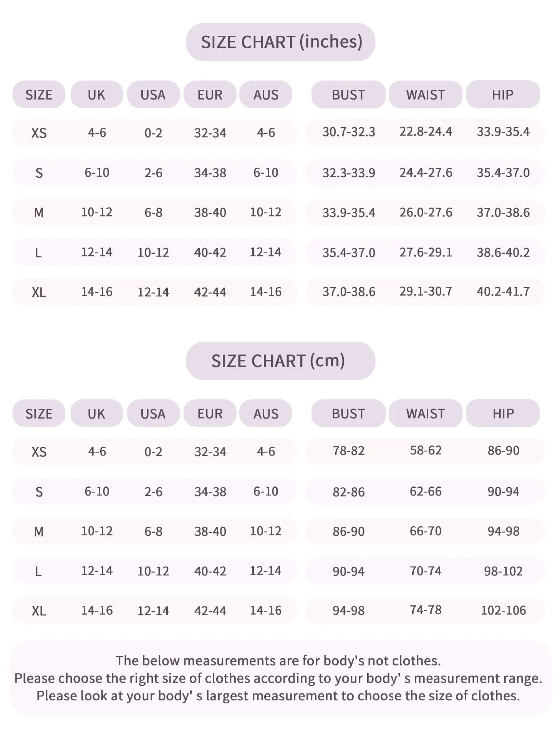Click bust value 30.7-32.3
This screenshot has height=738, width=560.
tap(349, 132)
